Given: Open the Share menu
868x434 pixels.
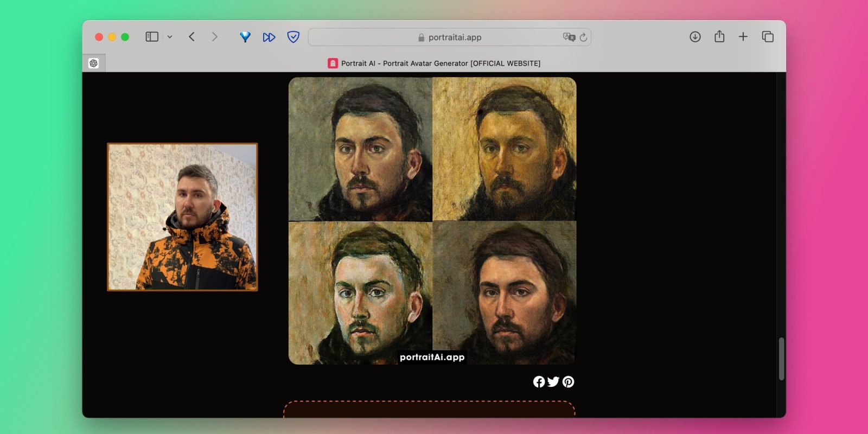Looking at the screenshot, I should [x=719, y=36].
